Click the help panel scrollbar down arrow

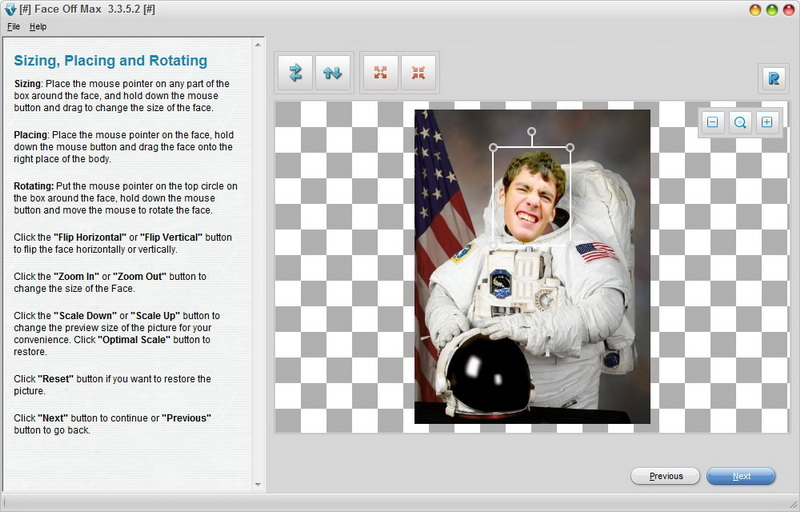point(259,485)
